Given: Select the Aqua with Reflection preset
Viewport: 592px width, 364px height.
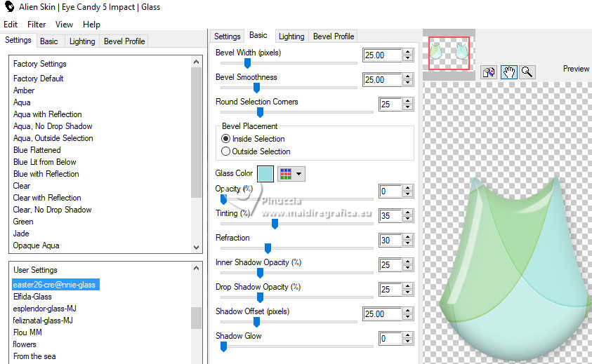Looking at the screenshot, I should point(47,114).
